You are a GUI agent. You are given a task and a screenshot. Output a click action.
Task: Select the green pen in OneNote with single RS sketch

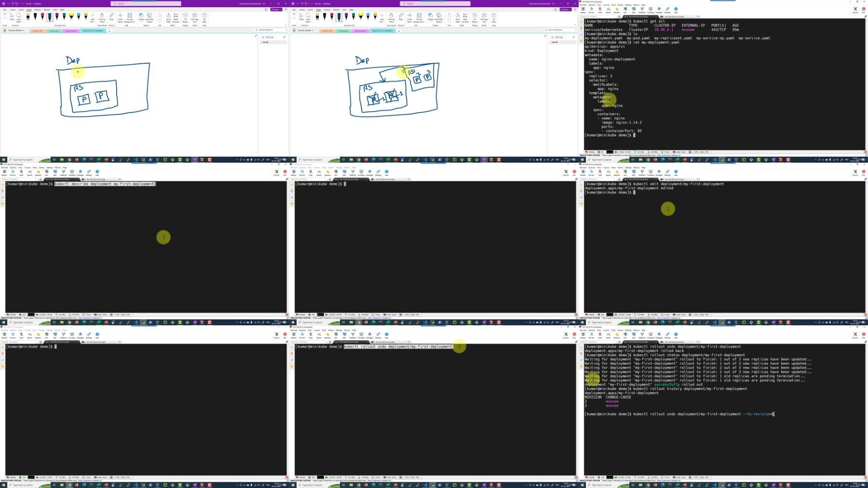click(64, 17)
